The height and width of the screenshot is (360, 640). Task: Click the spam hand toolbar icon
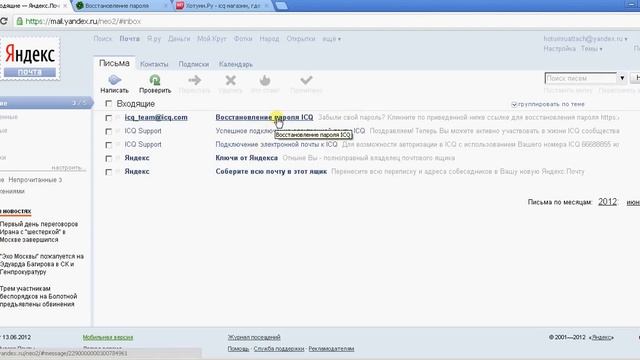pyautogui.click(x=265, y=80)
